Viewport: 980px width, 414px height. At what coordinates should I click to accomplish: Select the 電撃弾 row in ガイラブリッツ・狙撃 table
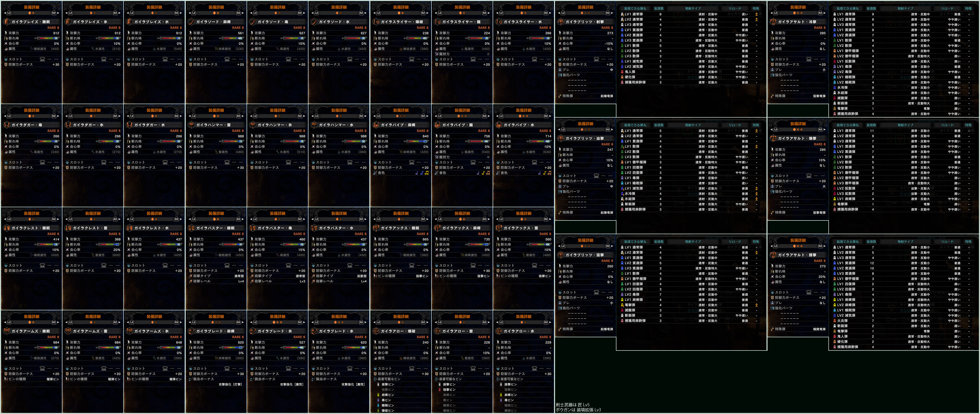(x=691, y=305)
